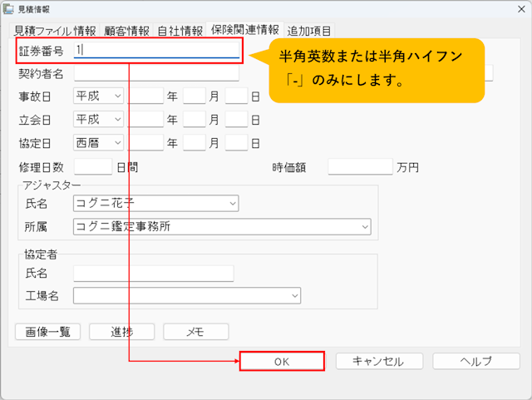Expand the アジャスター 氏名 dropdown
Screen dimensions: 532x400
pyautogui.click(x=155, y=203)
